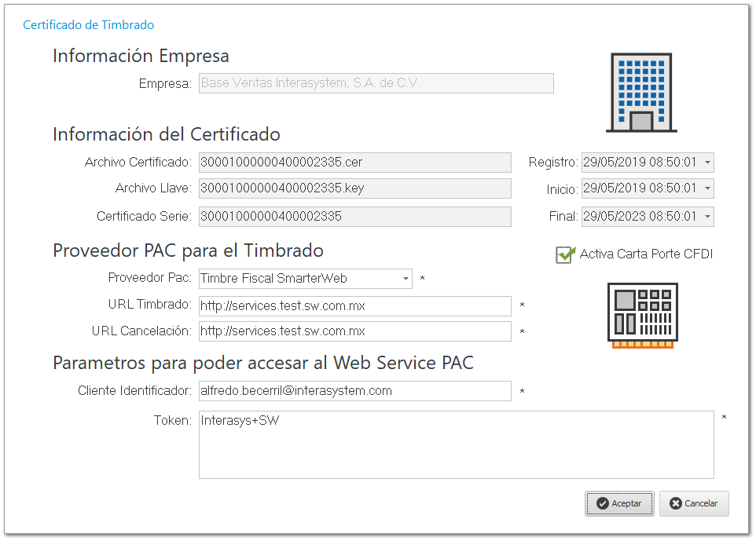Viewport: 756px width, 541px height.
Task: Open the Registro date dropdown arrow
Action: point(707,163)
